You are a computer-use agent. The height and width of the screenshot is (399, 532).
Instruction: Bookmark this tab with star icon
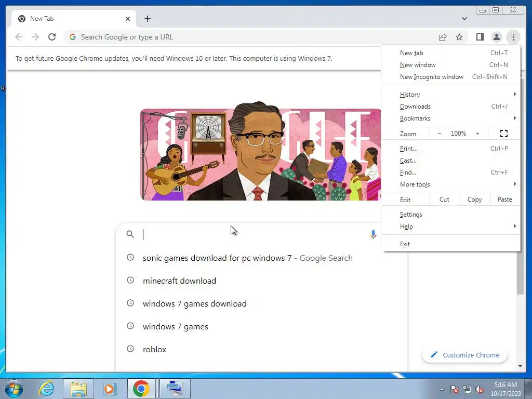(x=459, y=37)
